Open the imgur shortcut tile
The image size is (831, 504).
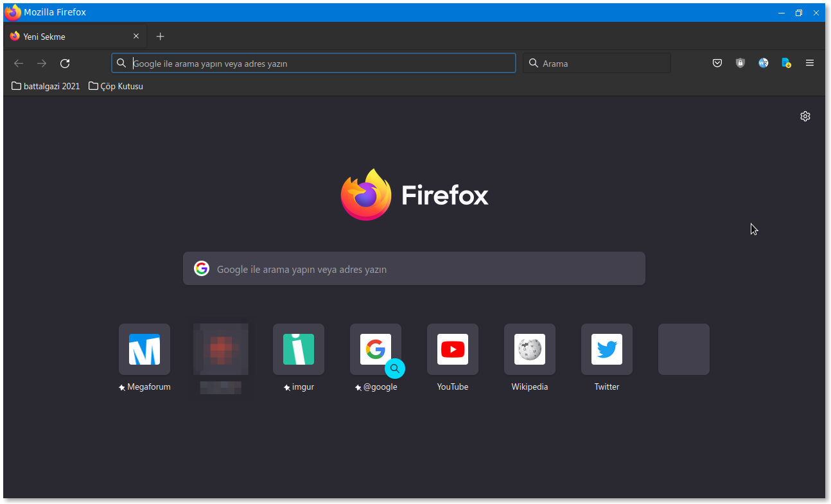299,349
